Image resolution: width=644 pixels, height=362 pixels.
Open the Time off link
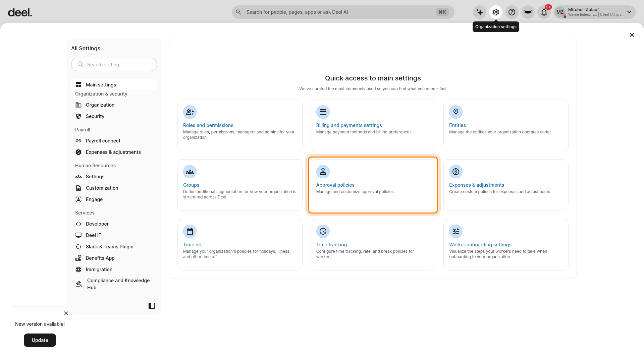coord(192,245)
